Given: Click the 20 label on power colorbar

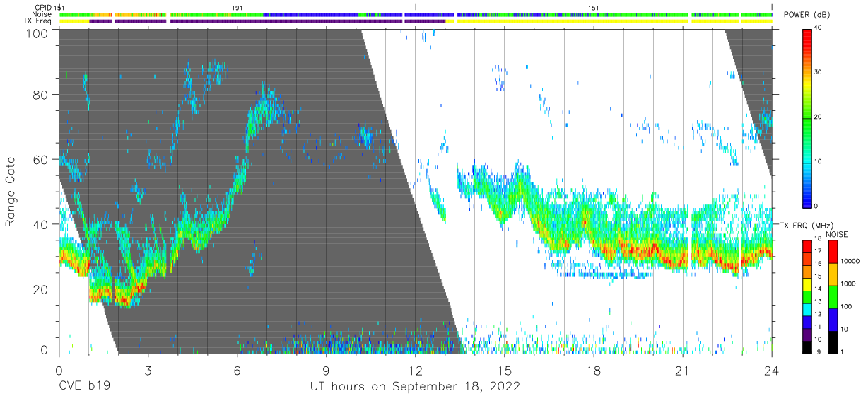Looking at the screenshot, I should pos(818,117).
